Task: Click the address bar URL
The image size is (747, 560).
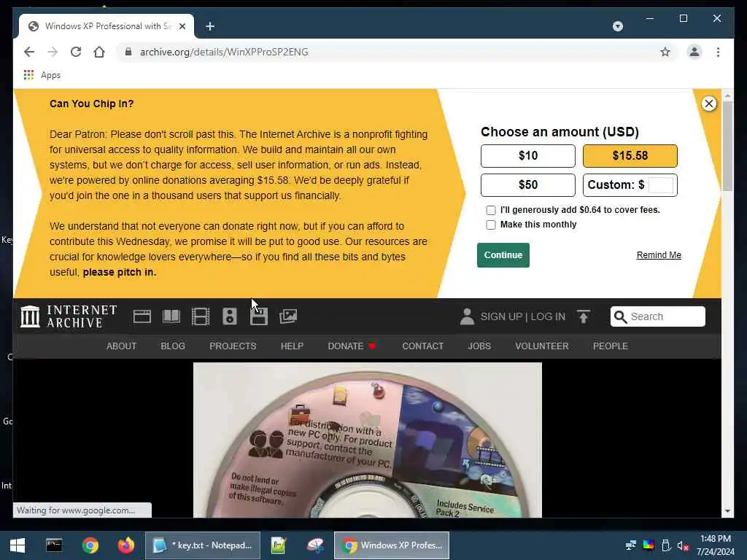Action: pos(224,52)
